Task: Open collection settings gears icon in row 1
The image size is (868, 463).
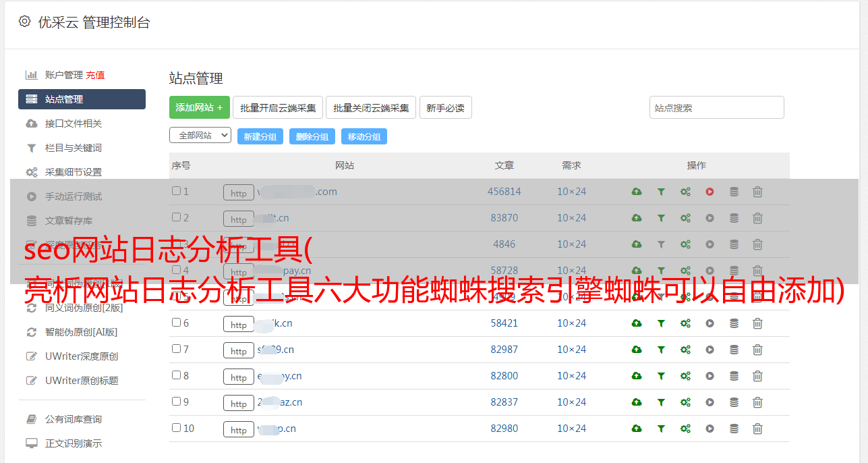Action: point(685,192)
